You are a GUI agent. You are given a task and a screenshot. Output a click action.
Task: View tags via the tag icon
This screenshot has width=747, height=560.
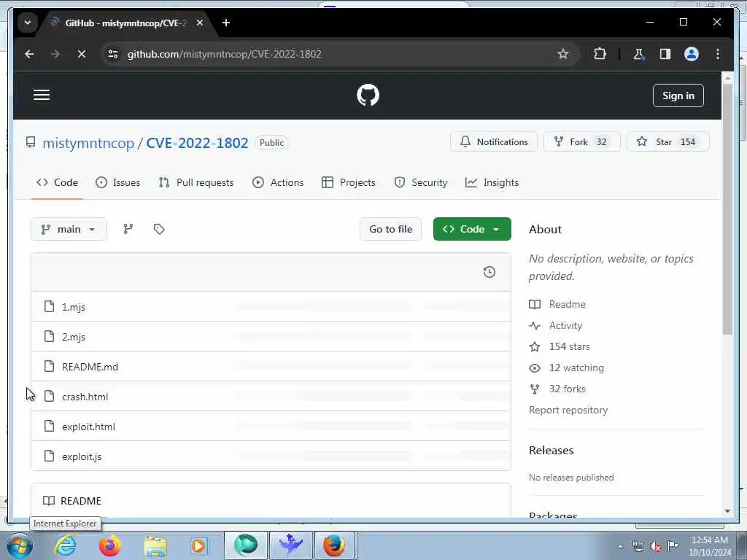[159, 229]
